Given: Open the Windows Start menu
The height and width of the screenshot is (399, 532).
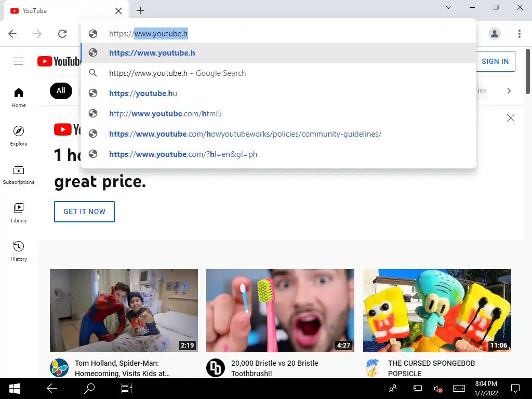Looking at the screenshot, I should point(14,389).
